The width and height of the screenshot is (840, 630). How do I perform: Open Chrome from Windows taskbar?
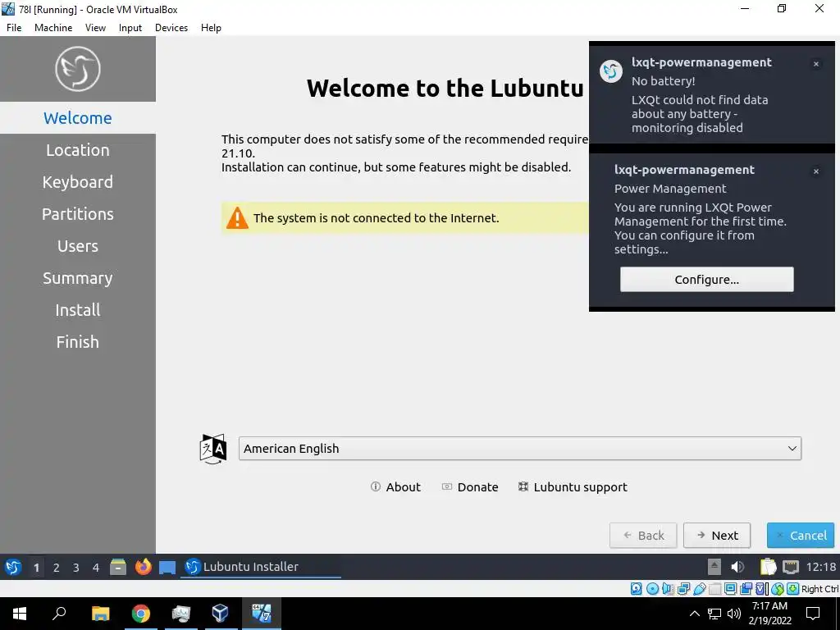click(141, 614)
